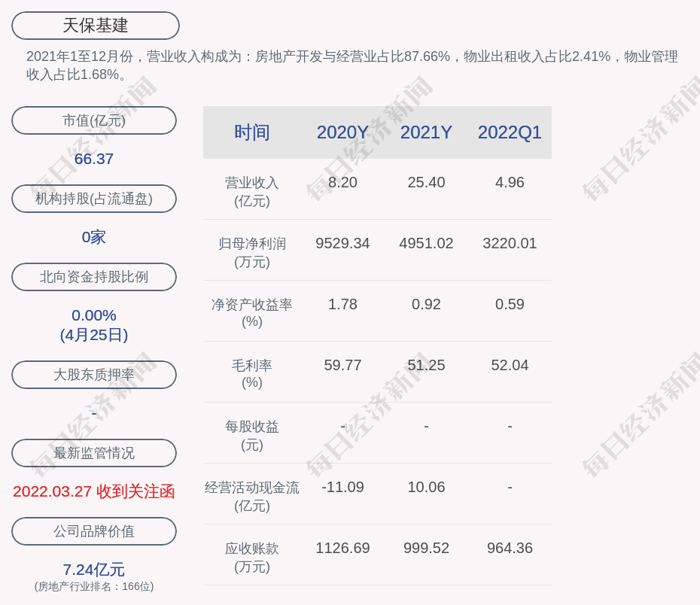Click the 2022Q1 column header
Screen dimensions: 700x605
point(510,132)
